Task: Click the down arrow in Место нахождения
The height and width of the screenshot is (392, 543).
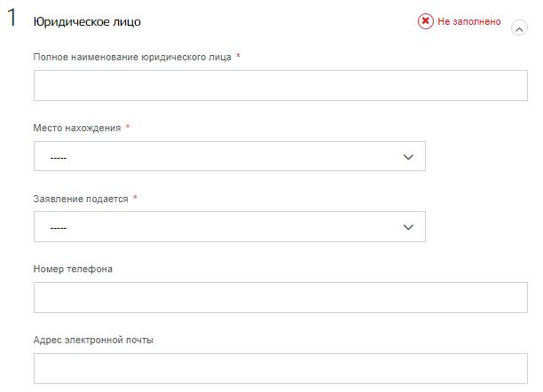Action: click(408, 157)
